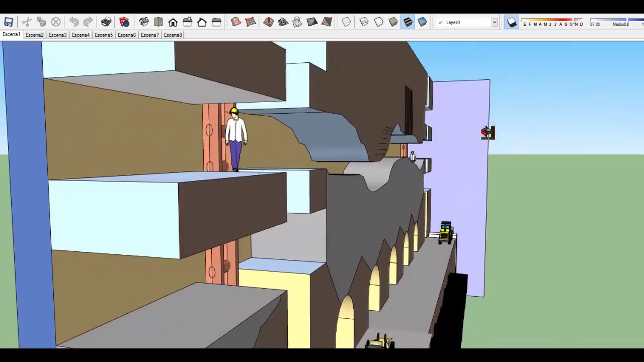Select Sandbox From Contours tool
This screenshot has height=362, width=644.
[x=236, y=22]
